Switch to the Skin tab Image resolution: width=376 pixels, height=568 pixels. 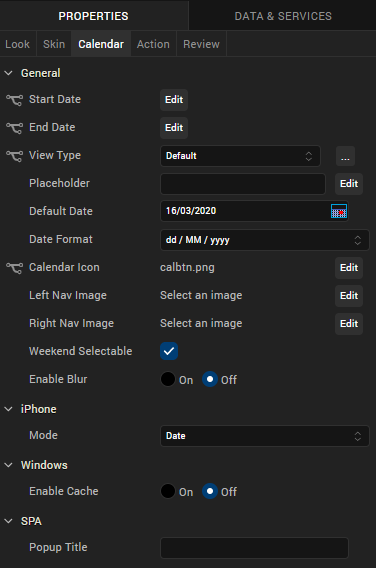(54, 44)
